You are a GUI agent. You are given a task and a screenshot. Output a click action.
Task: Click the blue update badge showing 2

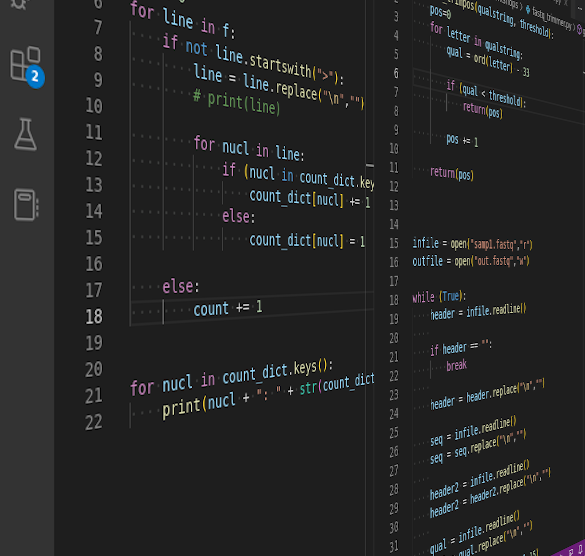coord(35,76)
